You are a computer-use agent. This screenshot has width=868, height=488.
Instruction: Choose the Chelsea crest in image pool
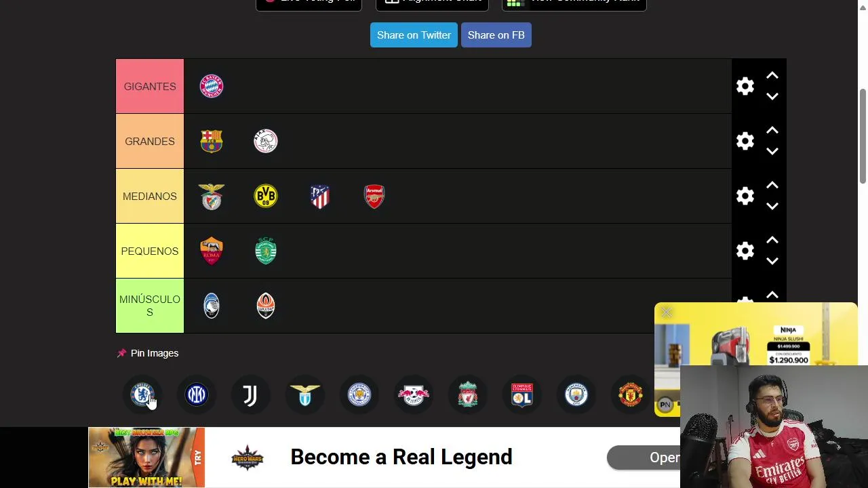142,394
